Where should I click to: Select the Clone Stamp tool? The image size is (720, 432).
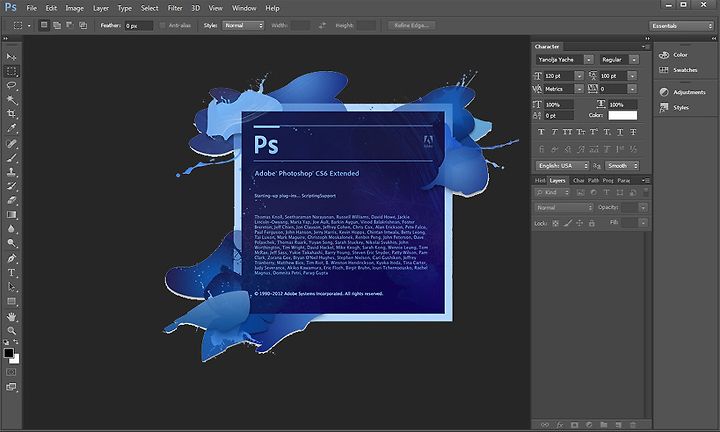click(x=11, y=172)
